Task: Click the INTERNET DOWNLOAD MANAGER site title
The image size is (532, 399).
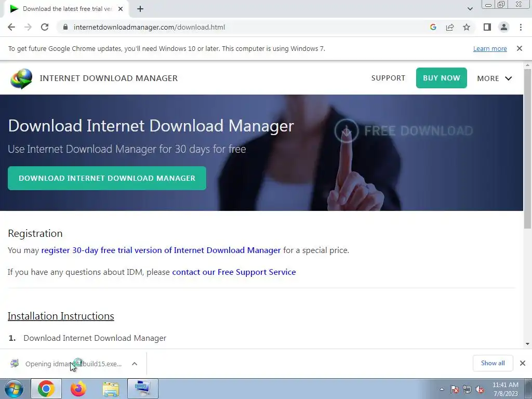Action: pyautogui.click(x=109, y=78)
